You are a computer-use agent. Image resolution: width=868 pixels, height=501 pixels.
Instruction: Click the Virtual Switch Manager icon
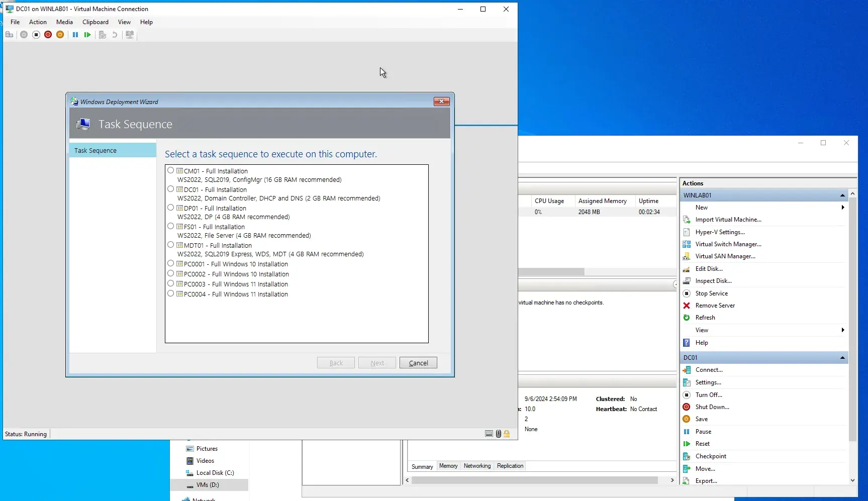687,244
